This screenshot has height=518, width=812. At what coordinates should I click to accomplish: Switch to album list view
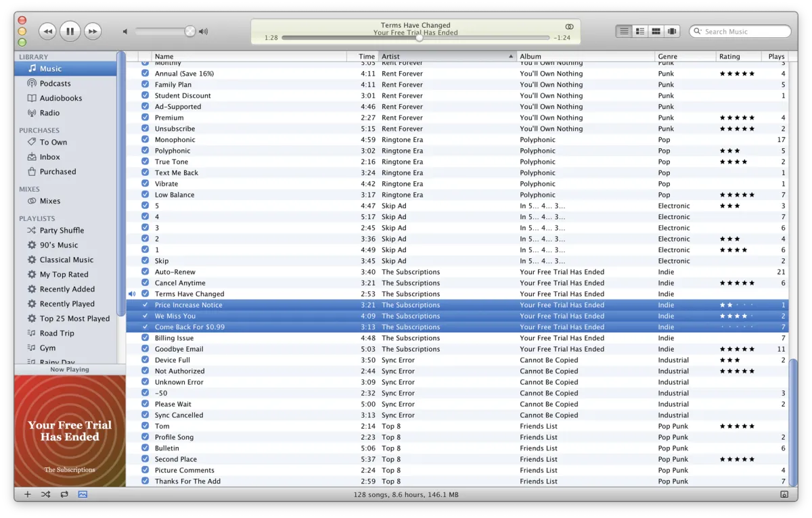pos(639,31)
